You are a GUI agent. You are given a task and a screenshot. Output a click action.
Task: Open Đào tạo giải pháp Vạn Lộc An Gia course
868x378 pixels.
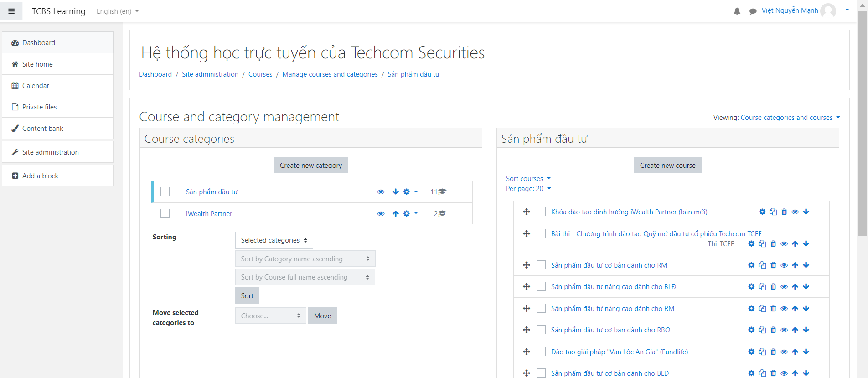click(620, 352)
